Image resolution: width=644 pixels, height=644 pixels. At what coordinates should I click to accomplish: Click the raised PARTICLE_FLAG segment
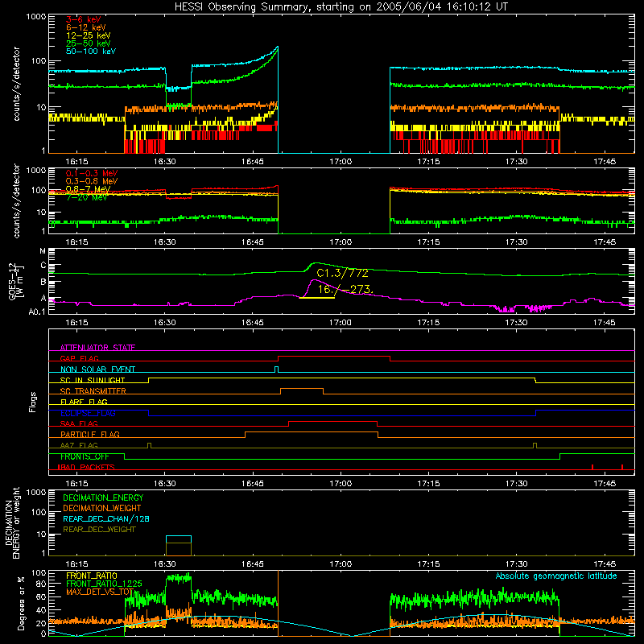(312, 432)
